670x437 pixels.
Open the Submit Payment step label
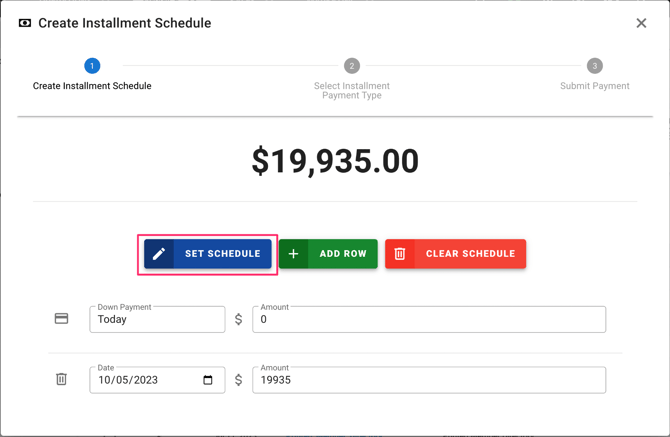tap(594, 86)
